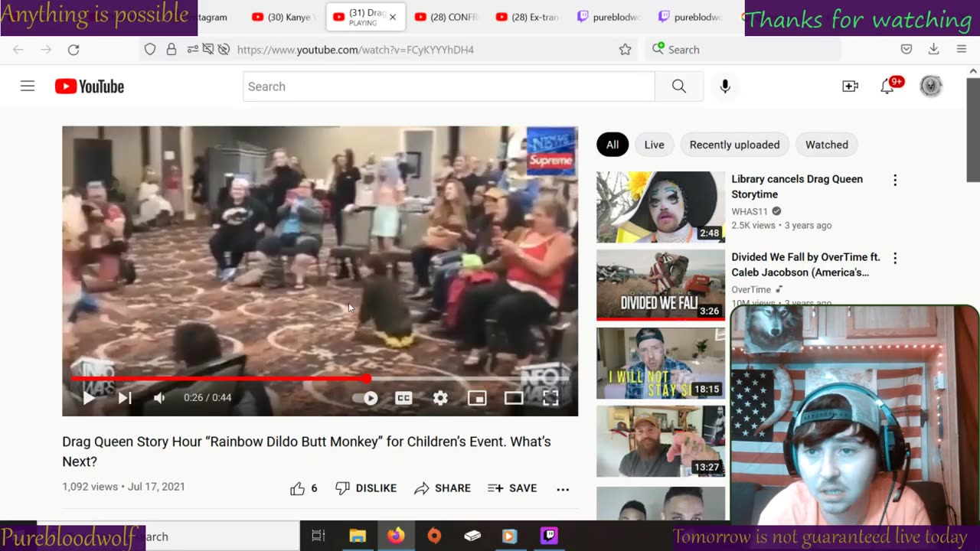Image resolution: width=980 pixels, height=551 pixels.
Task: Seek on the red video progress bar
Action: pyautogui.click(x=320, y=378)
